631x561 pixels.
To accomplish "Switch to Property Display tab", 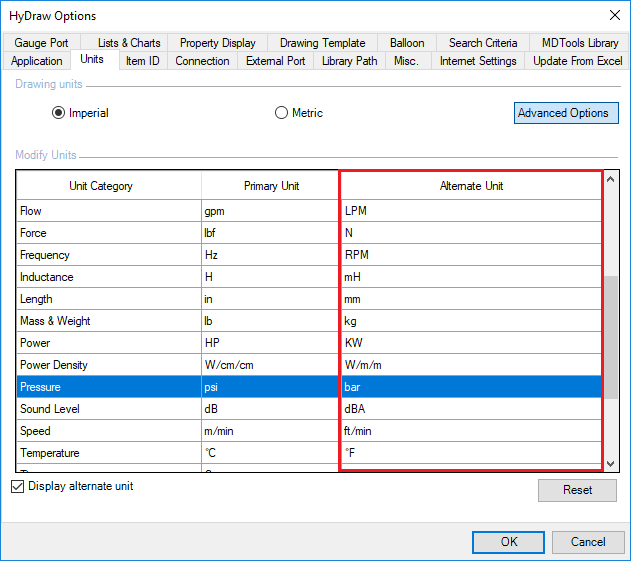I will point(218,43).
